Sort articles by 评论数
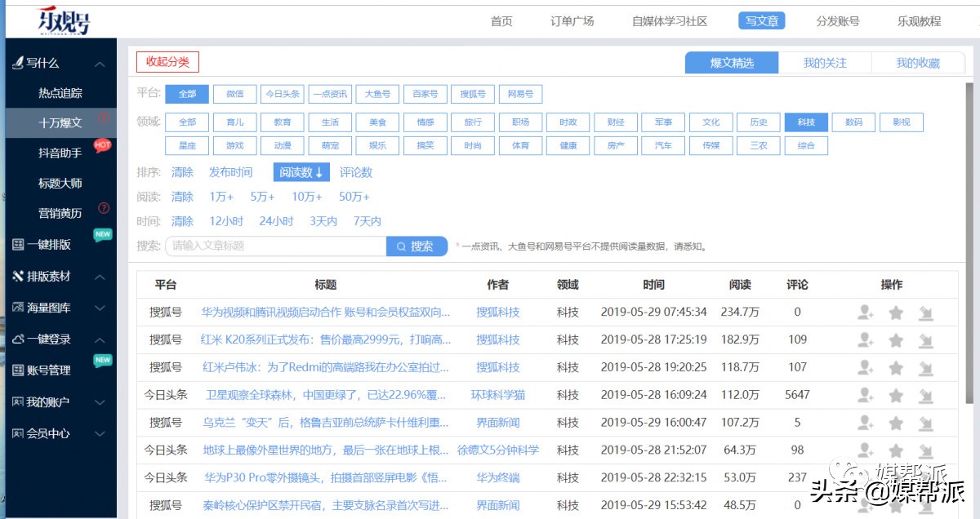Screen dimensions: 980x519 coord(356,172)
